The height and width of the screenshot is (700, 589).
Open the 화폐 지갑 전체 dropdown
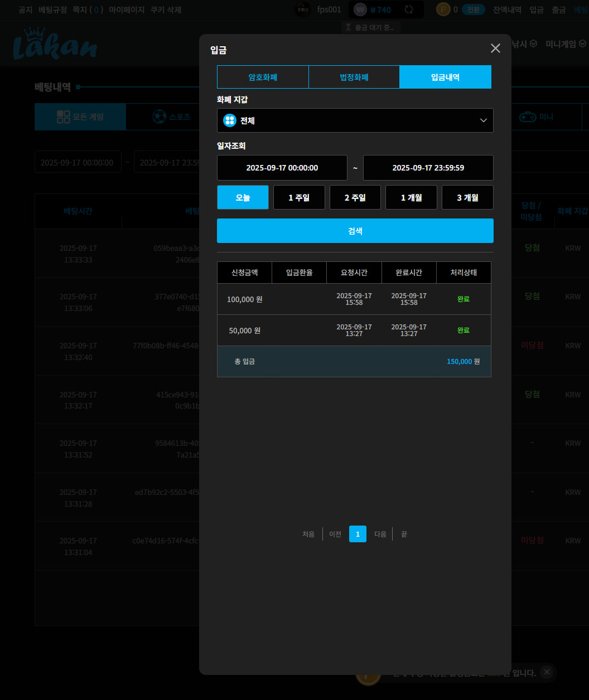(355, 120)
